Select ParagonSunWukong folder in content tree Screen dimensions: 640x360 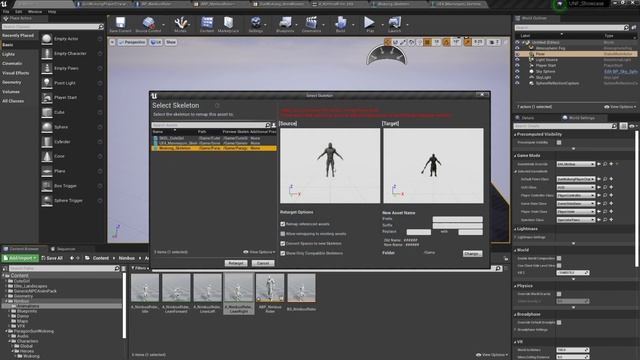[33, 331]
